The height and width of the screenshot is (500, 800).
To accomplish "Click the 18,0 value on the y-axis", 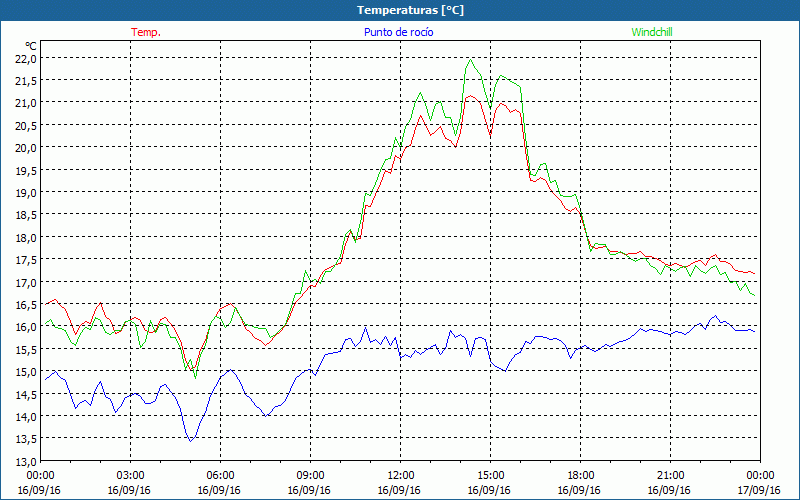I will tap(27, 238).
